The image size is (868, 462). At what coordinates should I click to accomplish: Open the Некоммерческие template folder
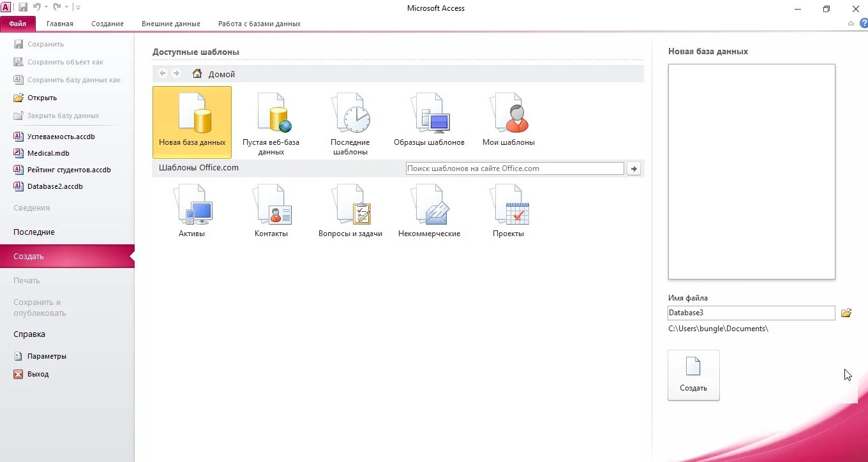[x=429, y=211]
